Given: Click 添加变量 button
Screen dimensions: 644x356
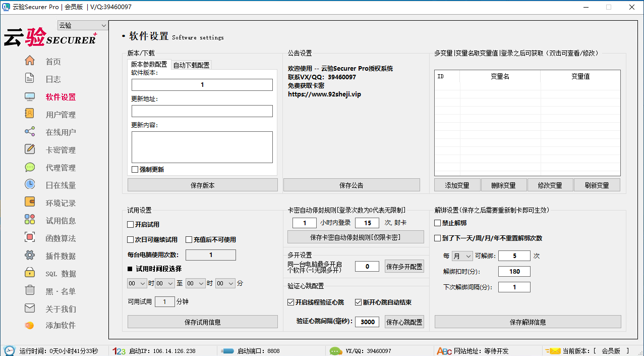Looking at the screenshot, I should 457,185.
